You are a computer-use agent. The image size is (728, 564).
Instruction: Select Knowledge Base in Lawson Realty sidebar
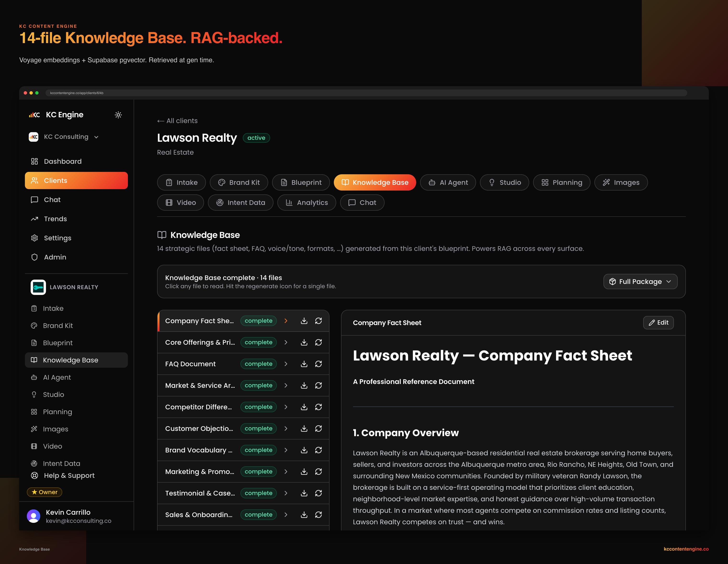pyautogui.click(x=76, y=360)
